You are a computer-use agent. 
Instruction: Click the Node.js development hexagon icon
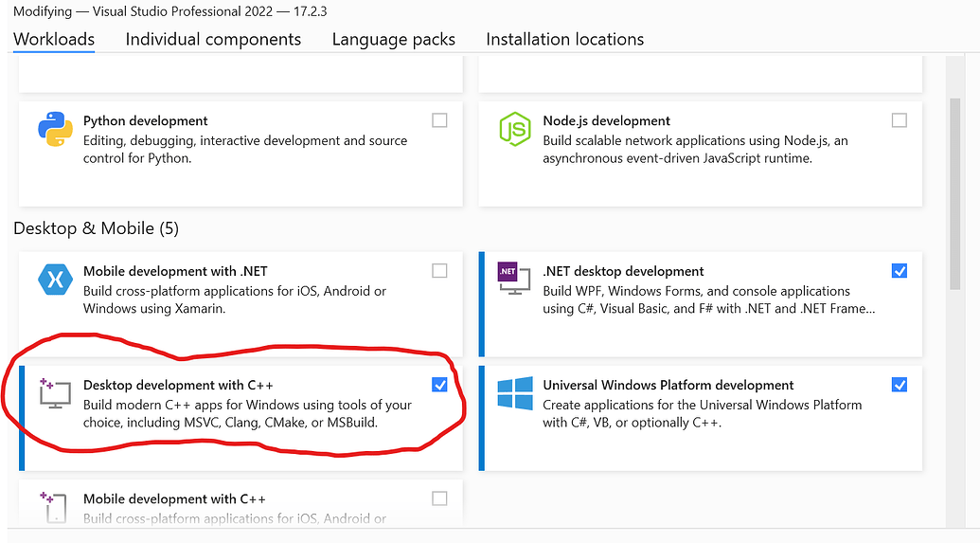(515, 130)
